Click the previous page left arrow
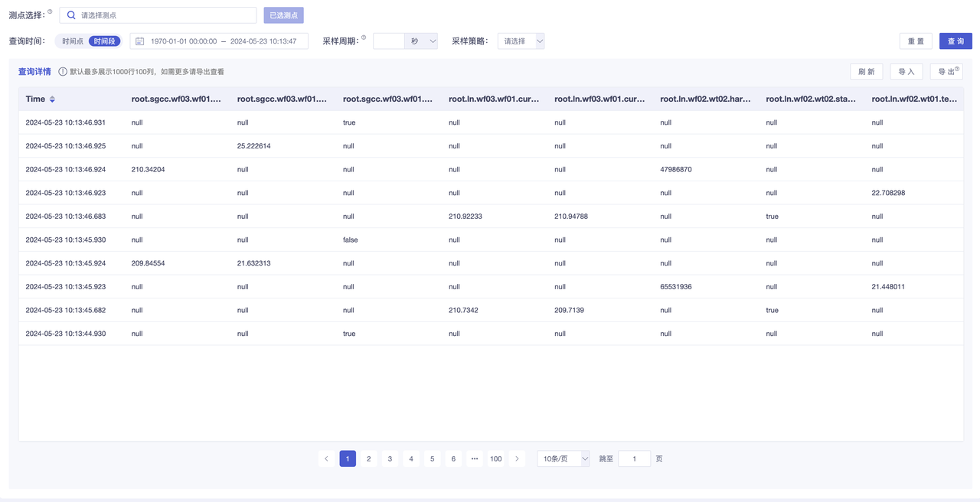 pyautogui.click(x=326, y=459)
